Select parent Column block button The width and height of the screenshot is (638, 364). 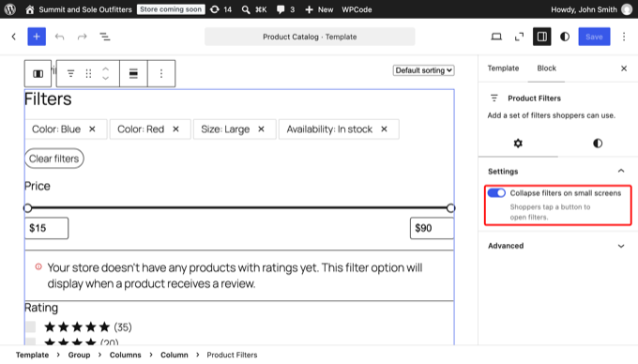pos(38,73)
